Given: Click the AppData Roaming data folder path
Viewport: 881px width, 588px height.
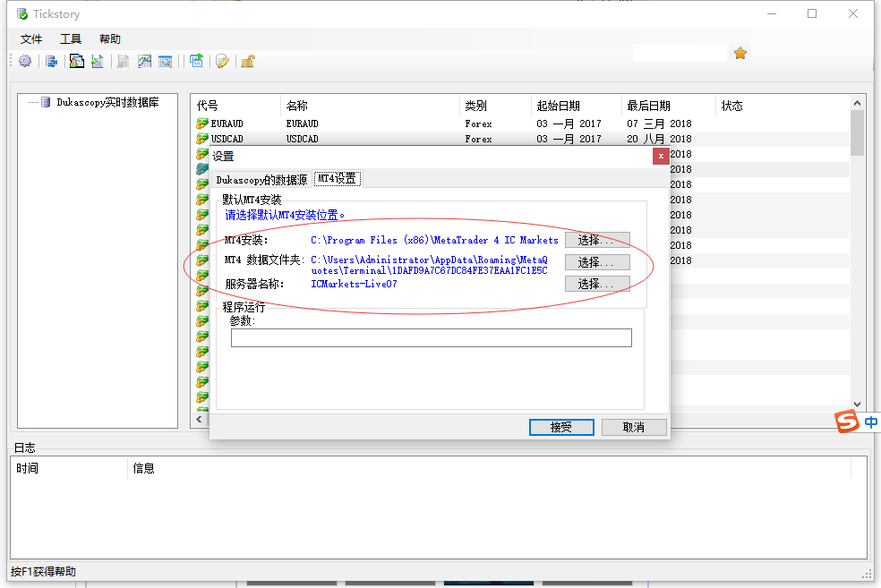Looking at the screenshot, I should pyautogui.click(x=429, y=265).
